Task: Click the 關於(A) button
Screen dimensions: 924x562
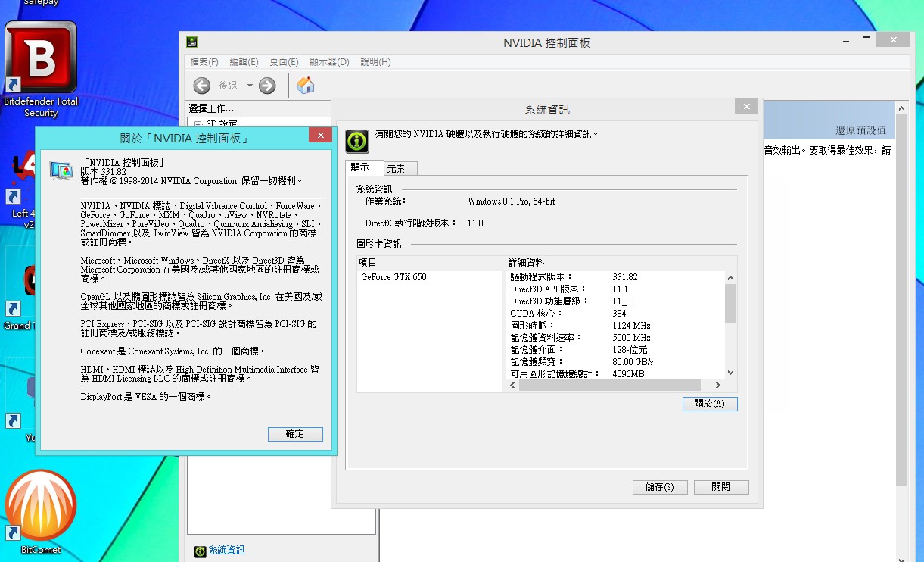Action: tap(710, 404)
